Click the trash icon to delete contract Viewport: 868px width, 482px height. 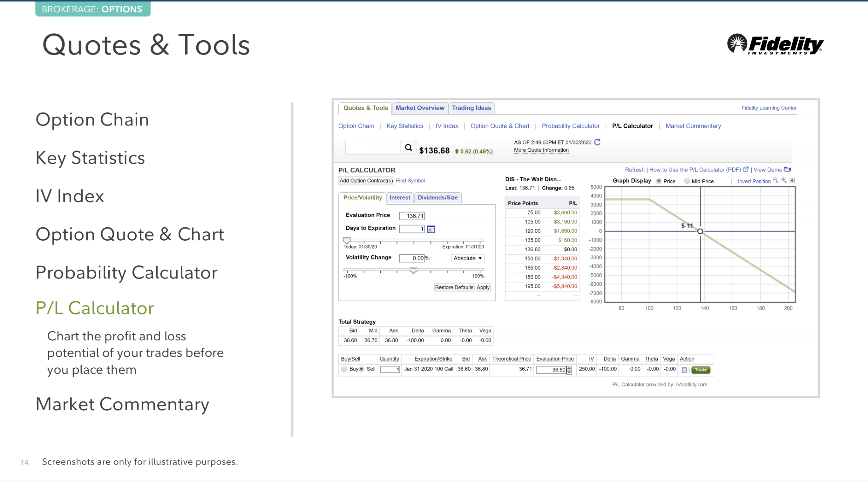pos(684,370)
